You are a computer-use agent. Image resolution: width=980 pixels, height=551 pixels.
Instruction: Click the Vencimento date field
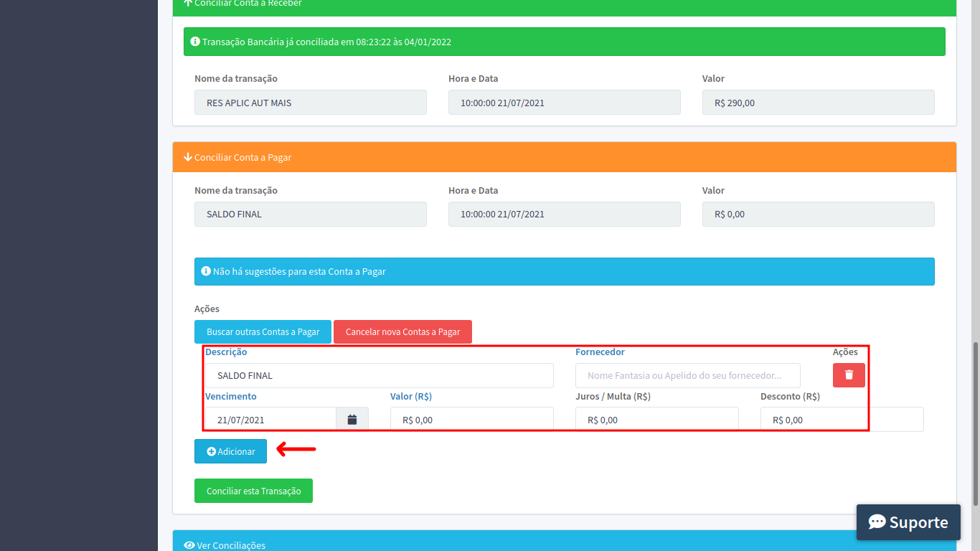point(270,420)
